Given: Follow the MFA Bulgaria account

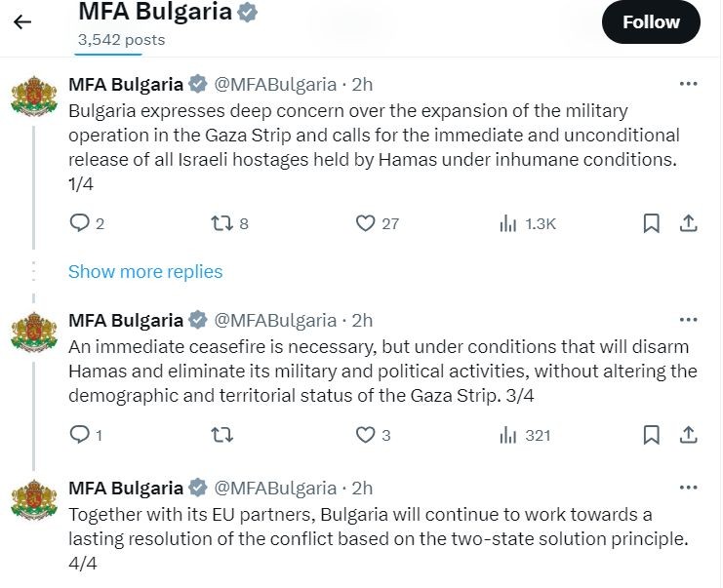Looking at the screenshot, I should coord(651,21).
